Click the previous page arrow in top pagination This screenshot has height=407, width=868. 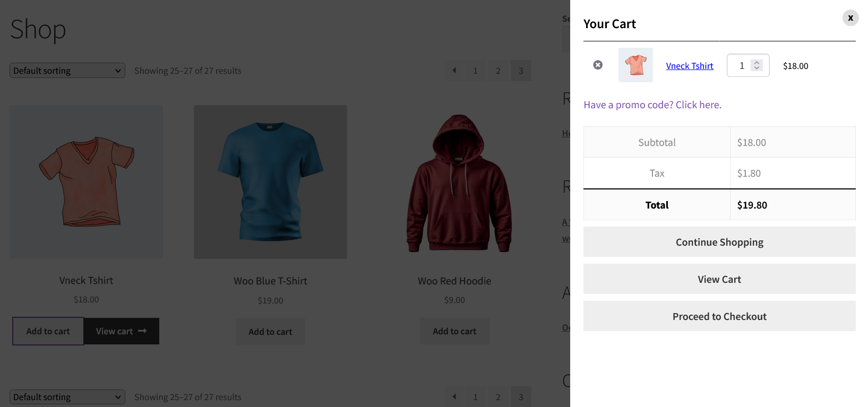pyautogui.click(x=454, y=70)
